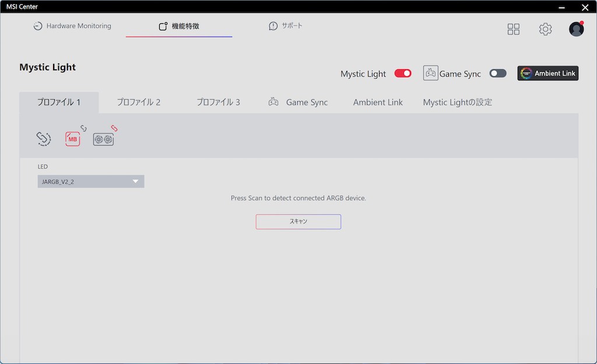Click the grey link icon above MB

tap(83, 128)
